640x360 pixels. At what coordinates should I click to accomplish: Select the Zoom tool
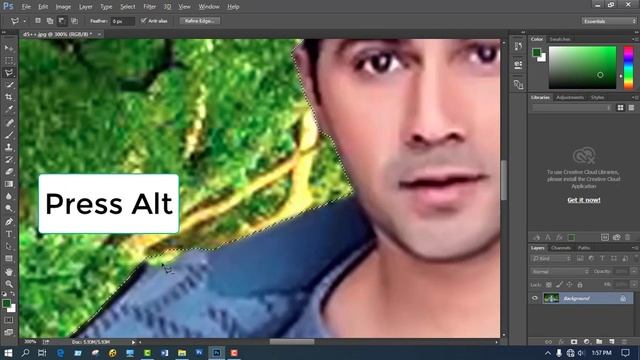coord(9,284)
